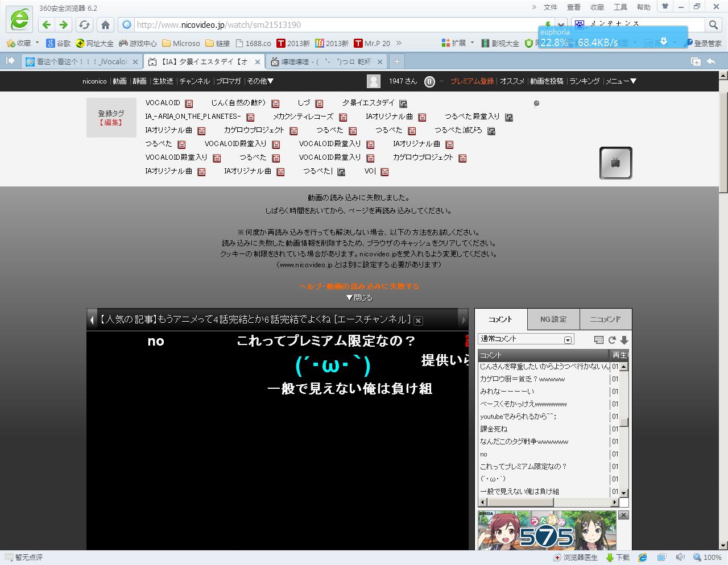Screen dimensions: 728x565
Task: Open the tab list windows icon
Action: click(696, 61)
